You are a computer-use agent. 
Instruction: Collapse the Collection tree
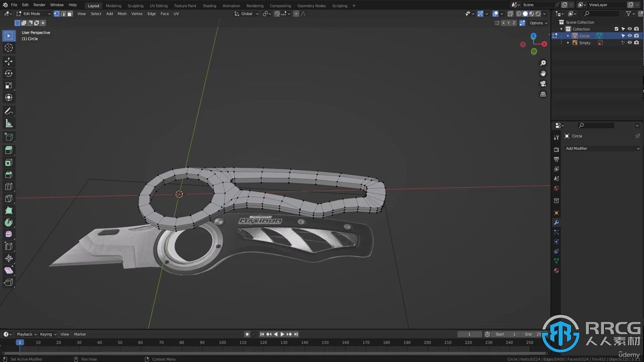click(562, 29)
